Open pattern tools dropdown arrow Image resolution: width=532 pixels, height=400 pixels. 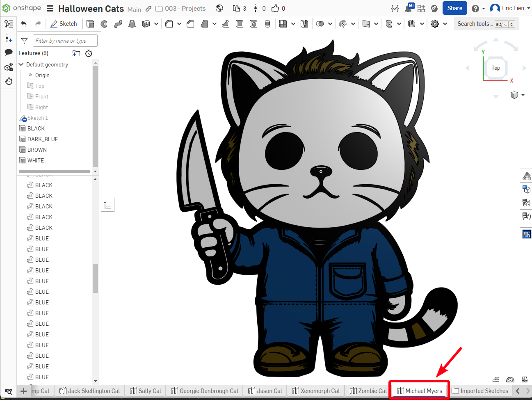click(x=293, y=24)
